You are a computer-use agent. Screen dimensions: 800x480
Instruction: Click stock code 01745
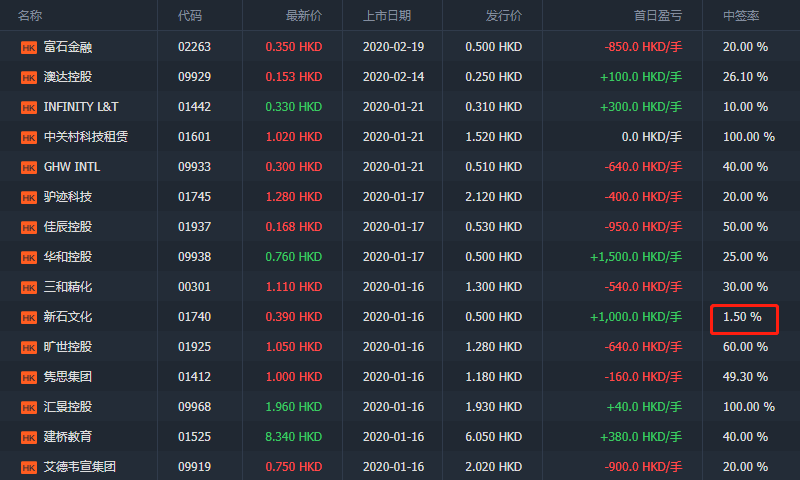pyautogui.click(x=194, y=197)
